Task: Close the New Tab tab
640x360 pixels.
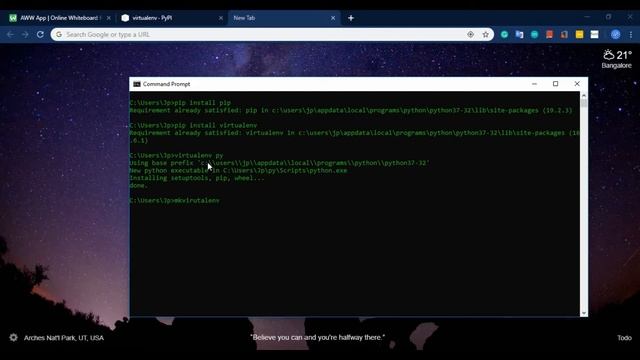Action: click(333, 18)
